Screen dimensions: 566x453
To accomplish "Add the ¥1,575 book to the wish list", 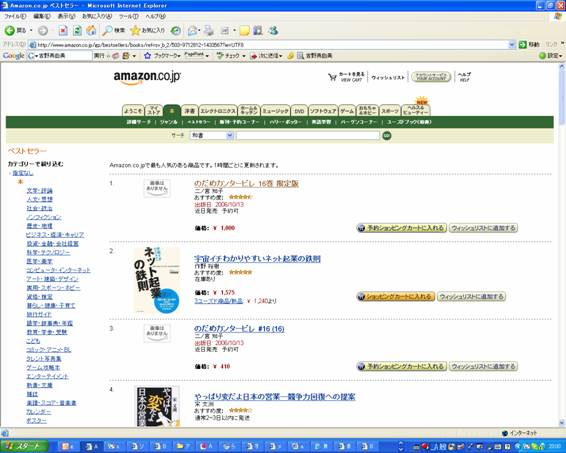I will 471,297.
